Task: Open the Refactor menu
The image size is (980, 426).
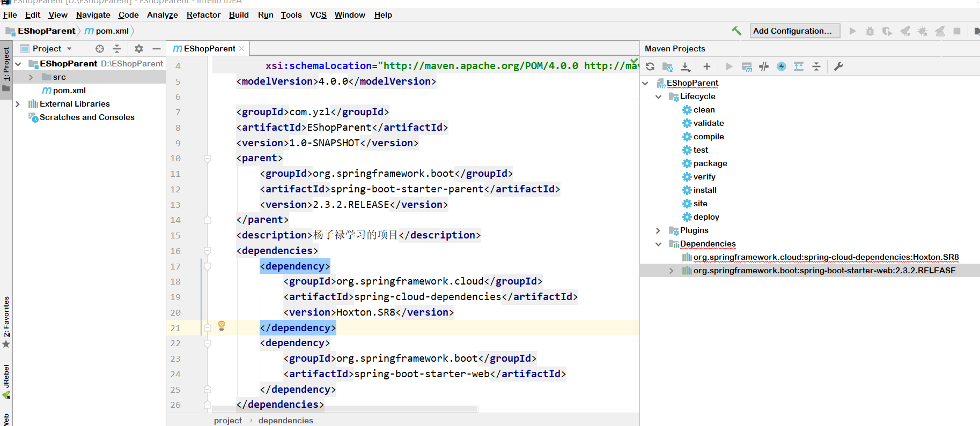Action: pos(203,15)
